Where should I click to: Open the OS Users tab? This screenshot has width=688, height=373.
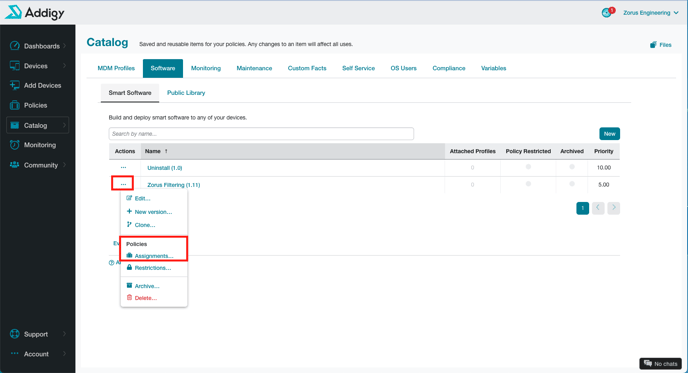click(404, 68)
